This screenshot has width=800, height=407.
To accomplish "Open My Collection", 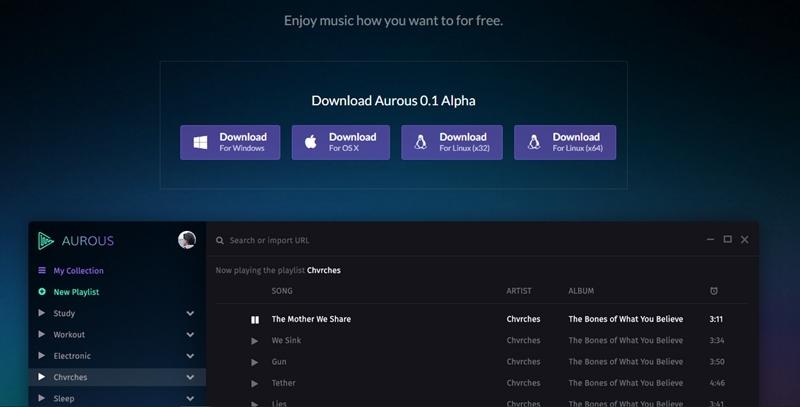I will click(79, 271).
